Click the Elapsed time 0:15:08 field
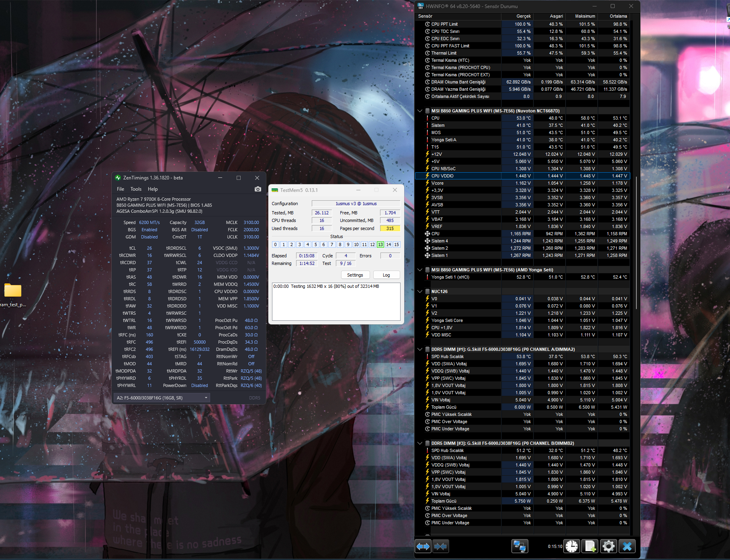The height and width of the screenshot is (560, 730). tap(307, 256)
